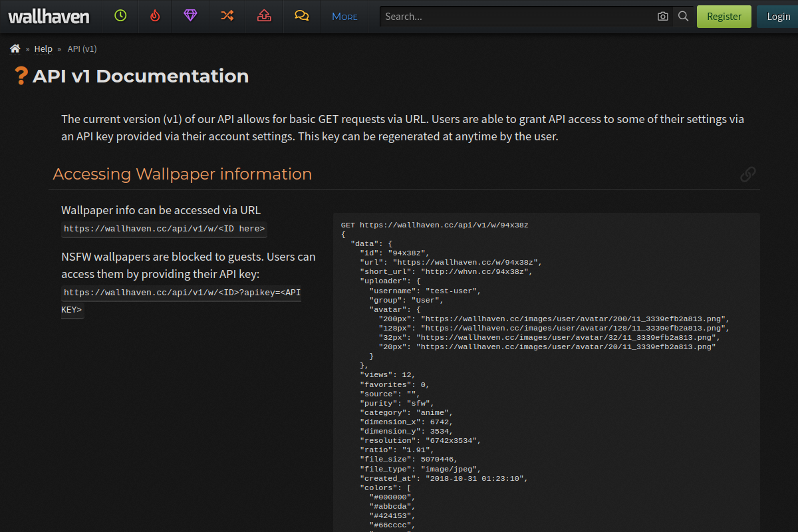798x532 pixels.
Task: Click the "created_at" timestamp line
Action: pyautogui.click(x=444, y=477)
